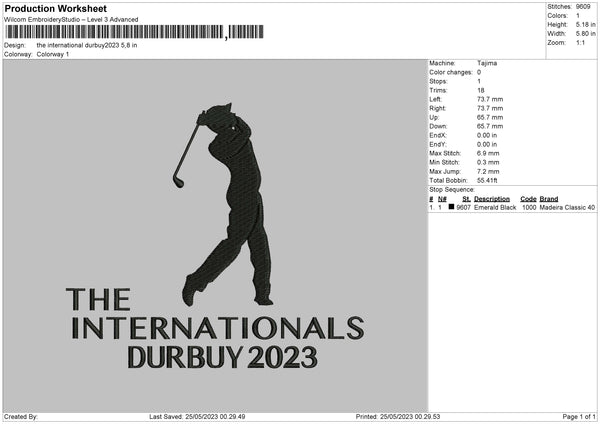This screenshot has height=424, width=600.
Task: Click the worksheet barcode
Action: [135, 32]
